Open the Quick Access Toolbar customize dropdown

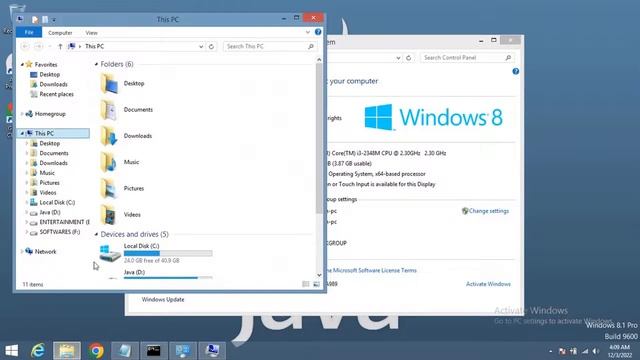54,20
